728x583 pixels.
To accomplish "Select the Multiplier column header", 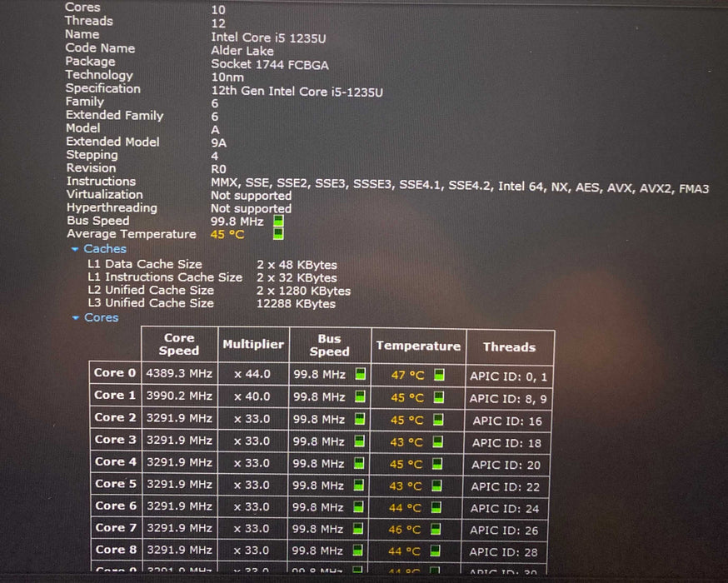I will tap(253, 345).
